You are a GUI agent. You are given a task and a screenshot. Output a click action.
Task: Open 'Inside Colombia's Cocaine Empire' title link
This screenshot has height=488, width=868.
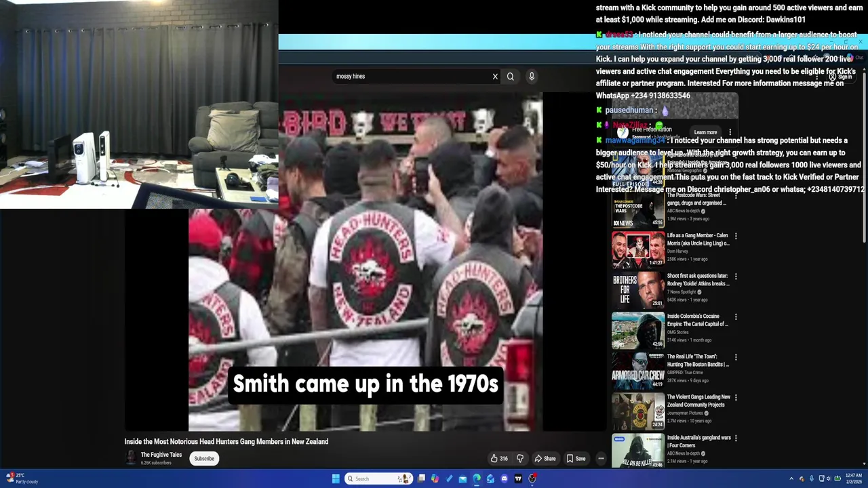tap(697, 320)
